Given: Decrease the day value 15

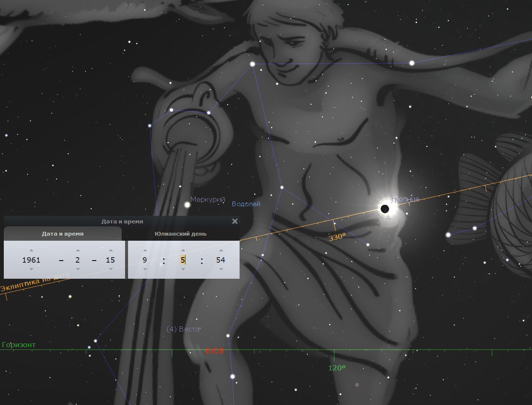Looking at the screenshot, I should (111, 269).
